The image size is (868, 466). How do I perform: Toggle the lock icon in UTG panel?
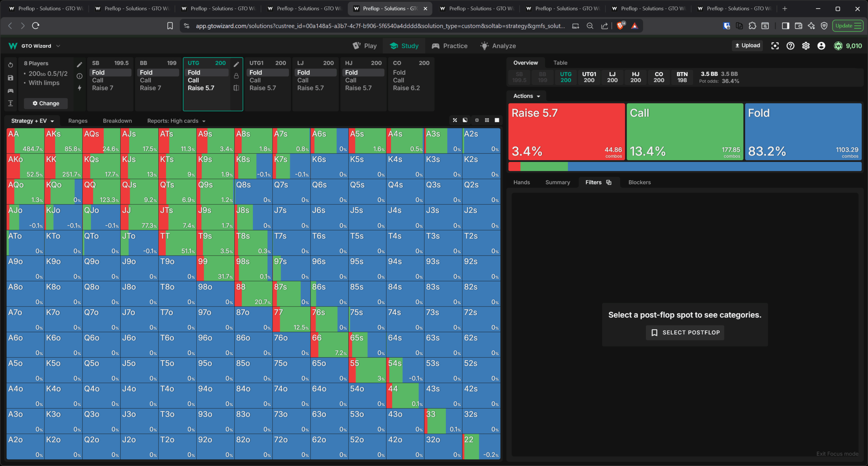(x=236, y=76)
